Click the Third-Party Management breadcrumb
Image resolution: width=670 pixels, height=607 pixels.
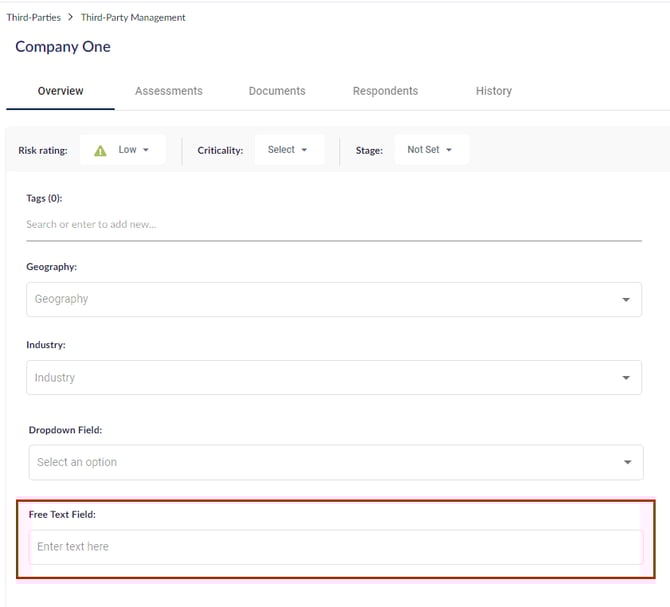(133, 18)
